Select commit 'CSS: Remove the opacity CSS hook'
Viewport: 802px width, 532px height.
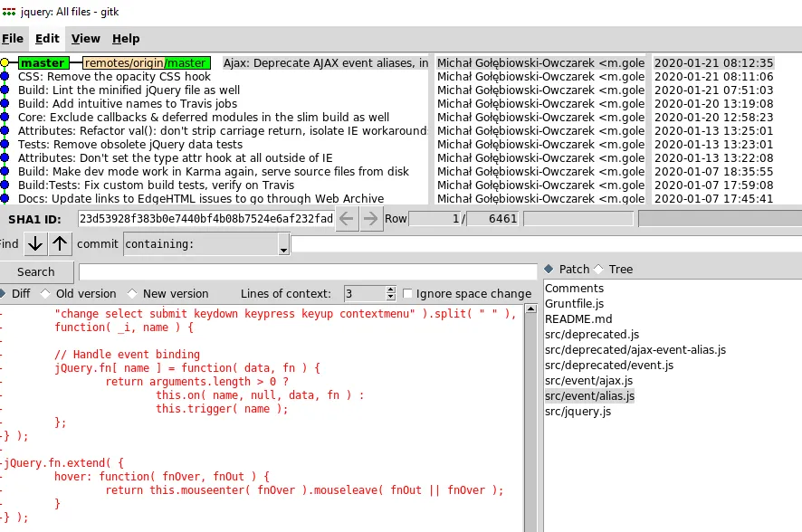point(114,77)
